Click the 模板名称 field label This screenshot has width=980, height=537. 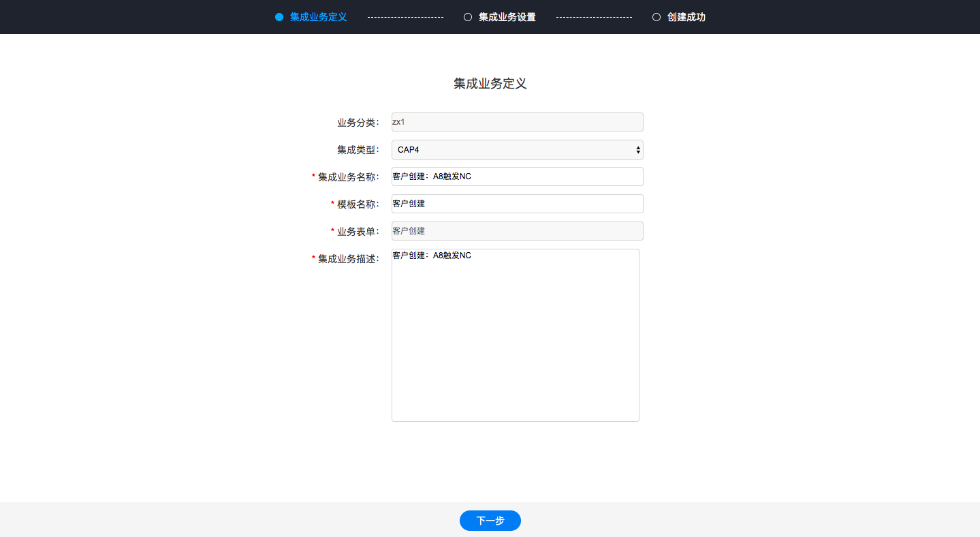coord(358,204)
